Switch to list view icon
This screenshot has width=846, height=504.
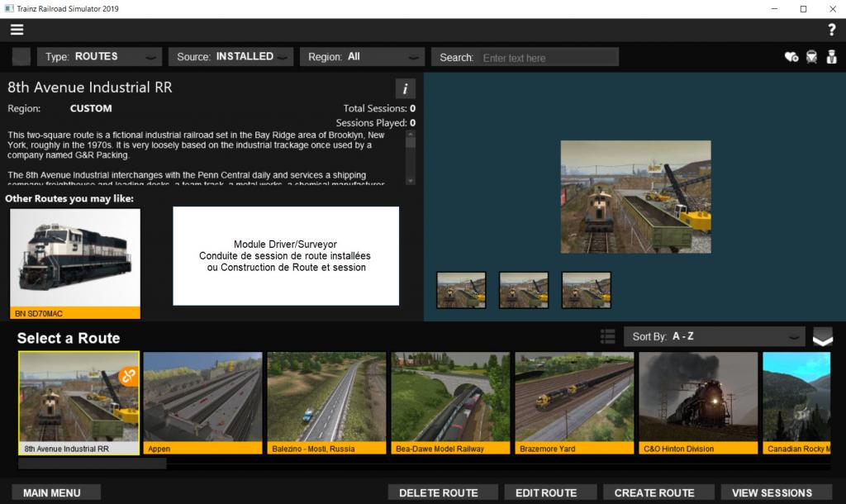click(x=607, y=337)
